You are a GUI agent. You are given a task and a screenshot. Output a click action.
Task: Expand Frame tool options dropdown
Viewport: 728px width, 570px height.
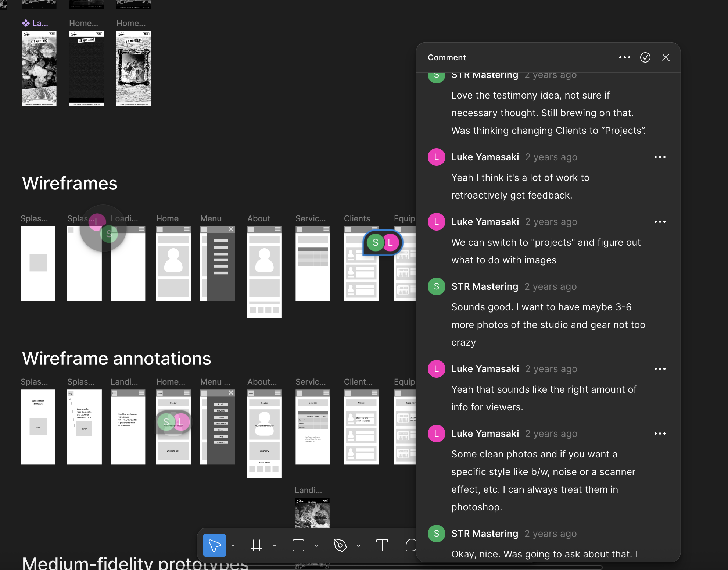(x=275, y=546)
